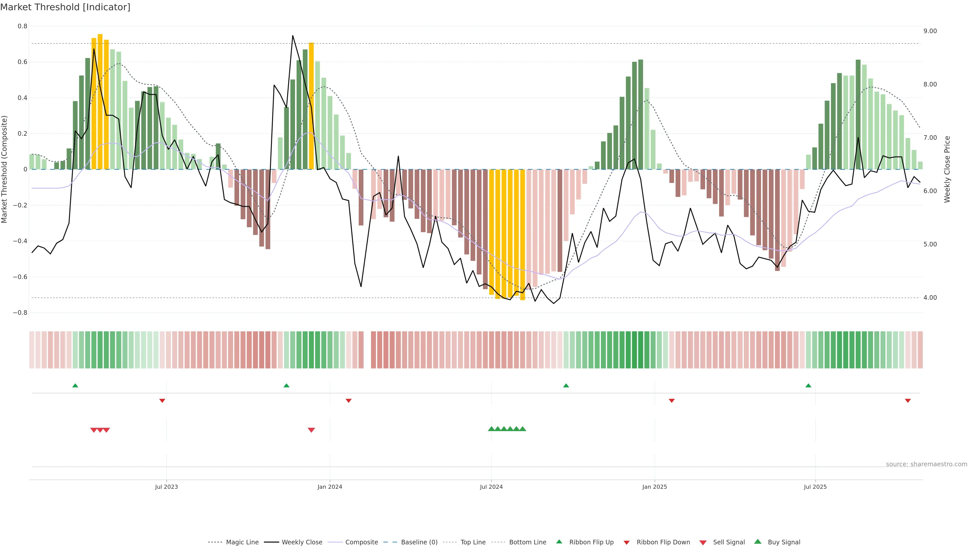Screen dimensions: 980x551
Task: Click the last ribbon flip down marker
Action: 908,400
